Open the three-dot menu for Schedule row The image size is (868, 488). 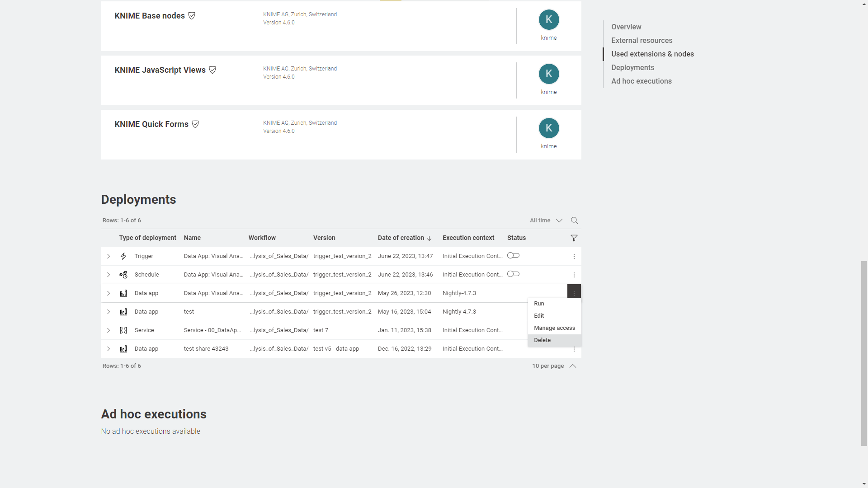574,275
